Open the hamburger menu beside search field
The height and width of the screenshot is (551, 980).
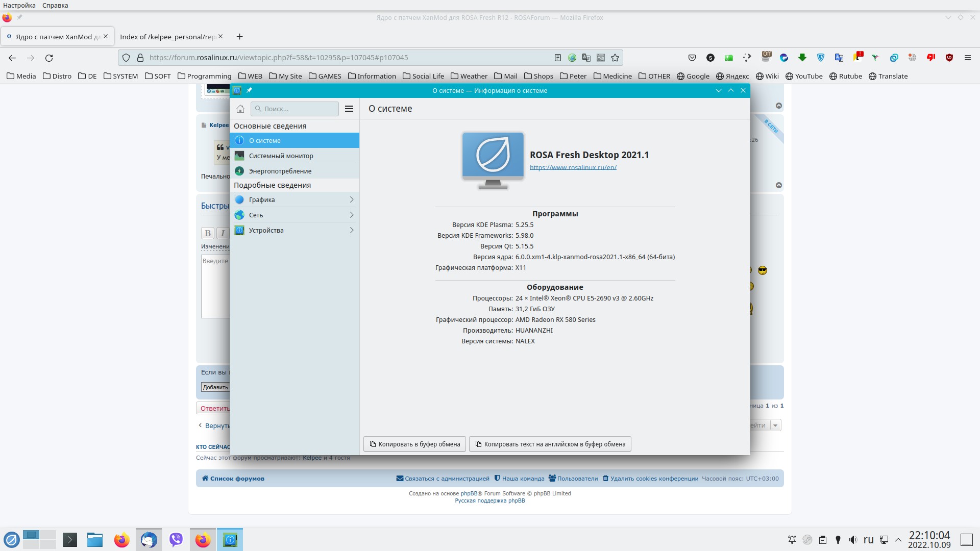click(x=349, y=109)
